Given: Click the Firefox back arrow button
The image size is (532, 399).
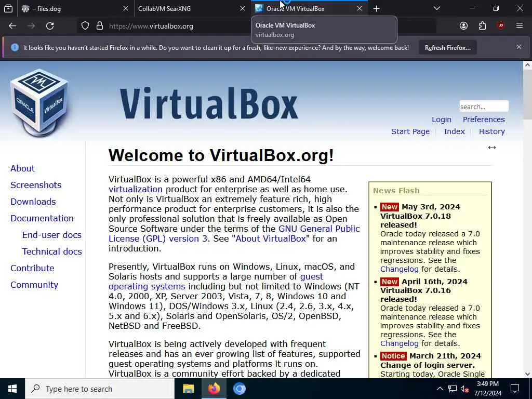Looking at the screenshot, I should click(x=12, y=26).
